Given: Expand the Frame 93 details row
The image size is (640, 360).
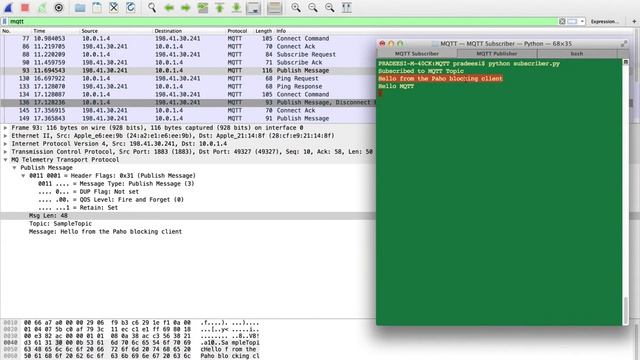Looking at the screenshot, I should [x=5, y=128].
